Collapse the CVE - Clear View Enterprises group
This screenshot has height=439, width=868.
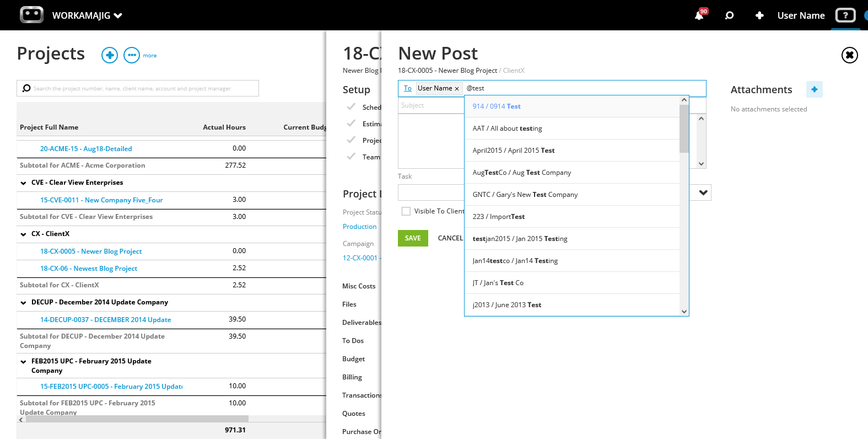pyautogui.click(x=23, y=183)
